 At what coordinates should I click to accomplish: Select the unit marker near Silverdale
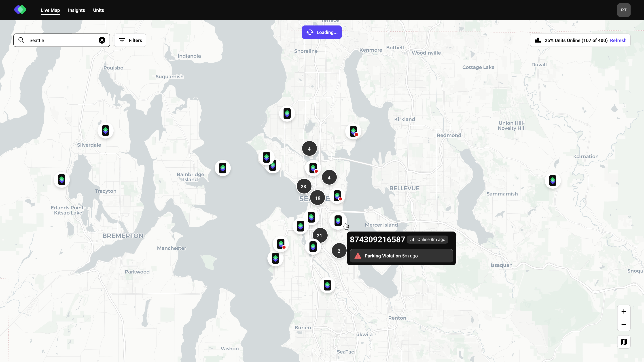(105, 130)
